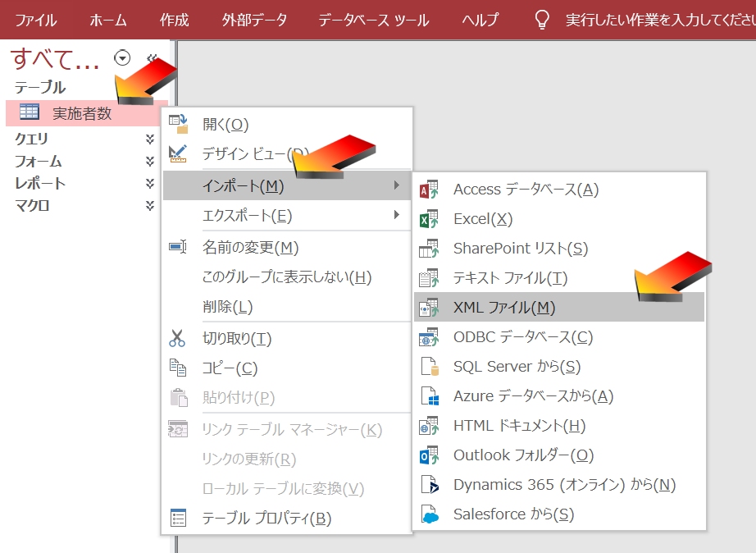Switch to the 作成 ribbon tab
The image size is (756, 553).
click(x=174, y=20)
